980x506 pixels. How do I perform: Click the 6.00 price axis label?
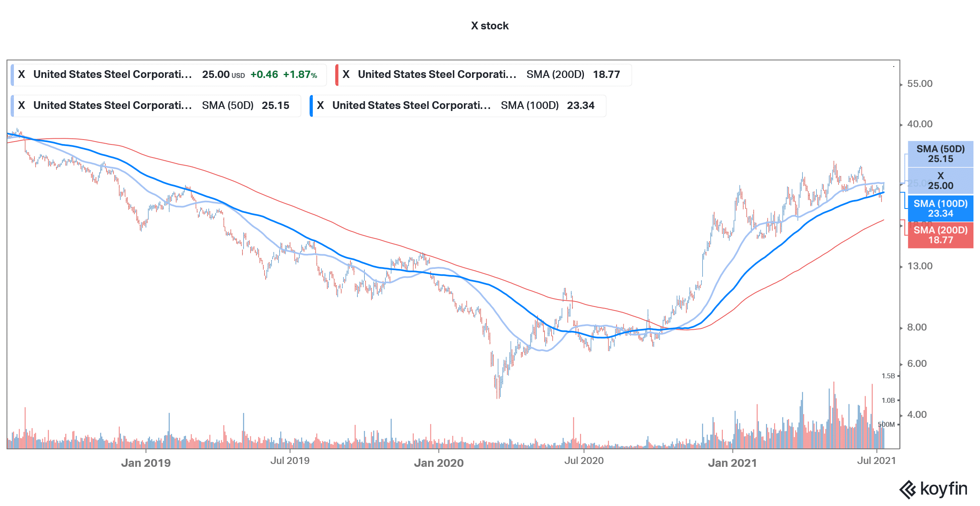(917, 364)
